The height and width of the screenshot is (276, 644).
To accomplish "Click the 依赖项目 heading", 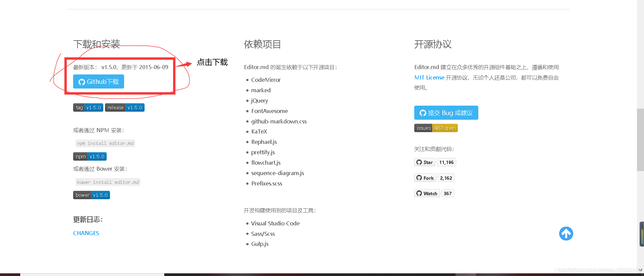I will click(263, 44).
